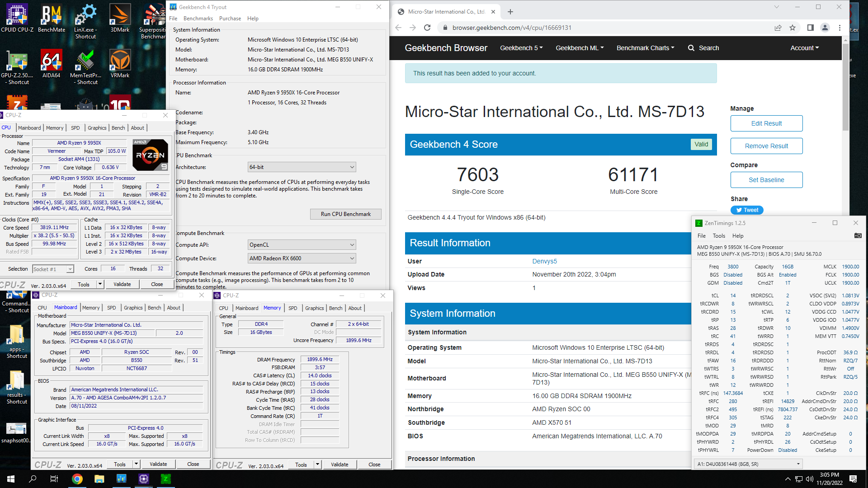Open Account dropdown menu
868x488 pixels.
(804, 48)
